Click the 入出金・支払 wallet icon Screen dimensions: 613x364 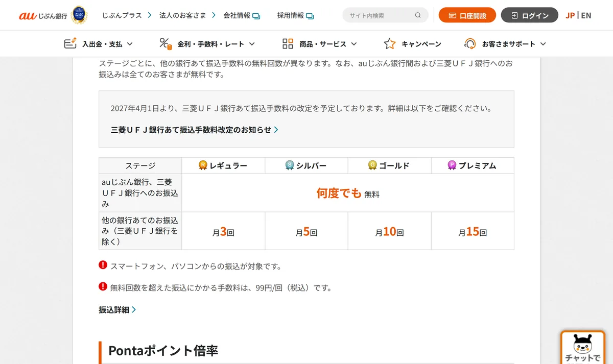coord(70,43)
